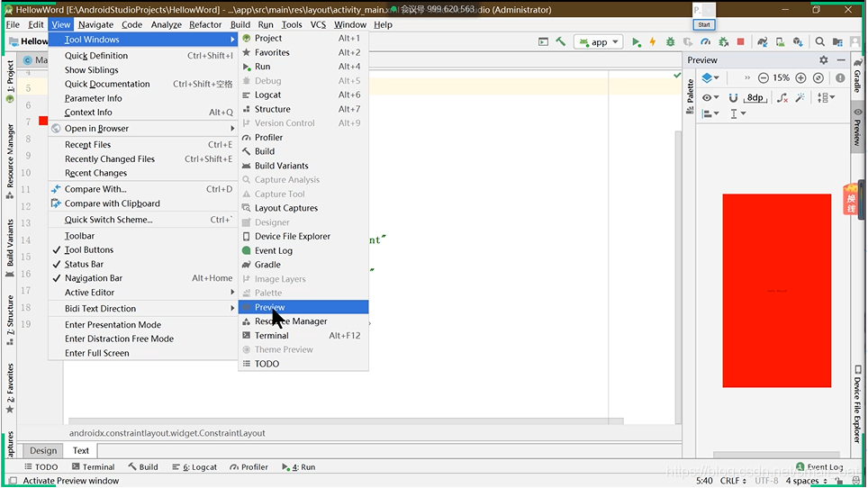Open the Build bottom tool button
Viewport: 868px width, 488px height.
pyautogui.click(x=143, y=467)
